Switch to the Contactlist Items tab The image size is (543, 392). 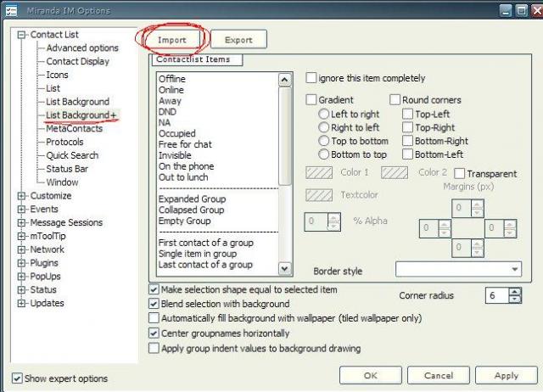[x=197, y=59]
